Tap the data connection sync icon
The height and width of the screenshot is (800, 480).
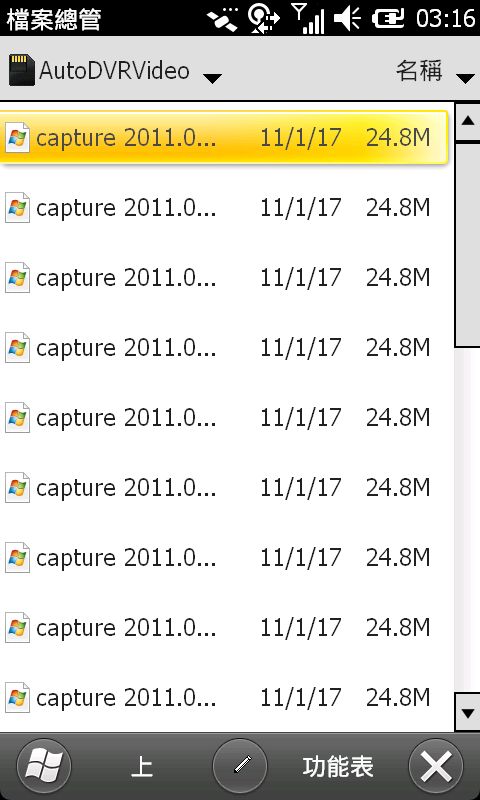[264, 18]
